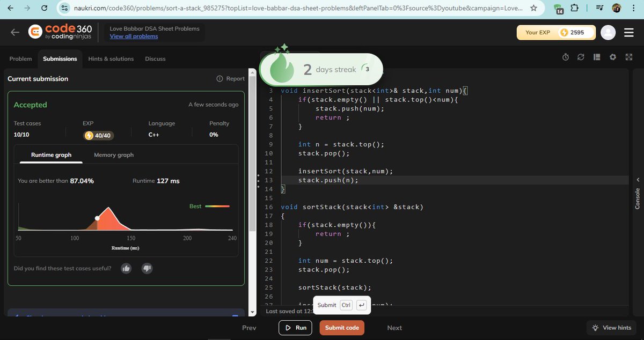Open the Hints & solutions tab

111,58
